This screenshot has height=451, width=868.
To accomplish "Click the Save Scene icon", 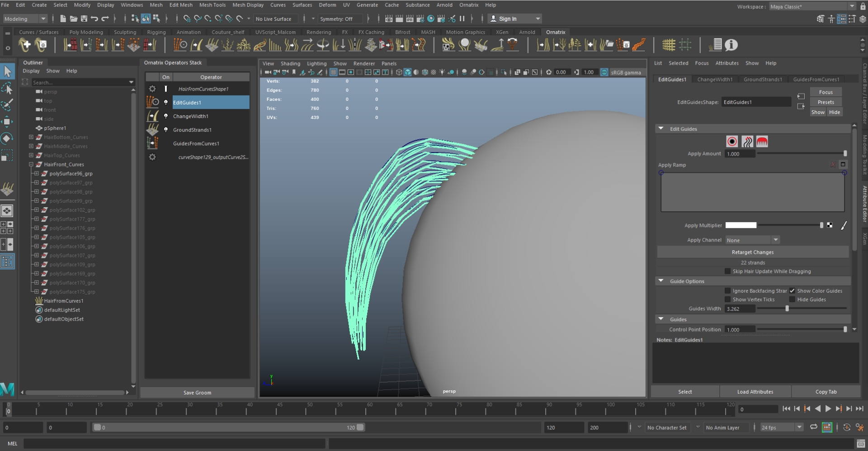I will pos(84,19).
